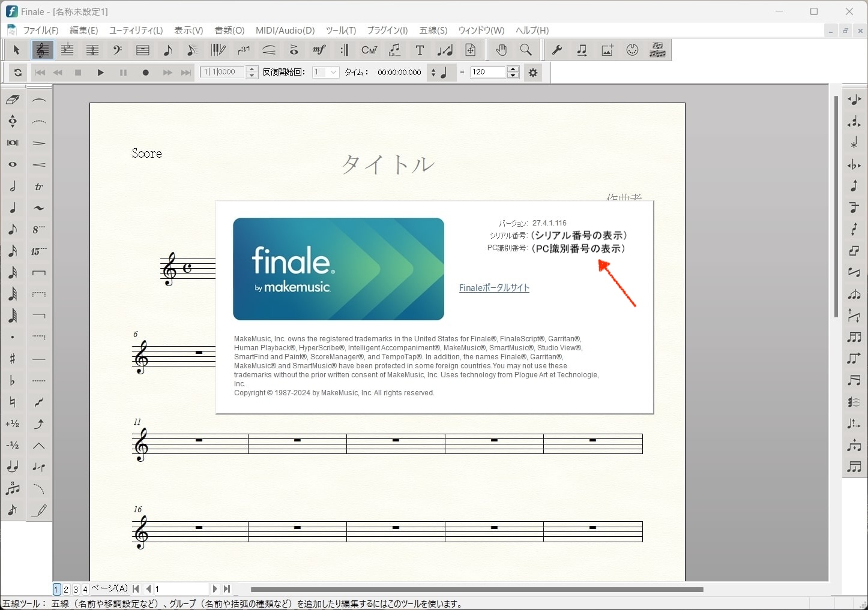Screen dimensions: 868x610
Task: Select the Eraser in Simple Entry palette
Action: [x=13, y=100]
